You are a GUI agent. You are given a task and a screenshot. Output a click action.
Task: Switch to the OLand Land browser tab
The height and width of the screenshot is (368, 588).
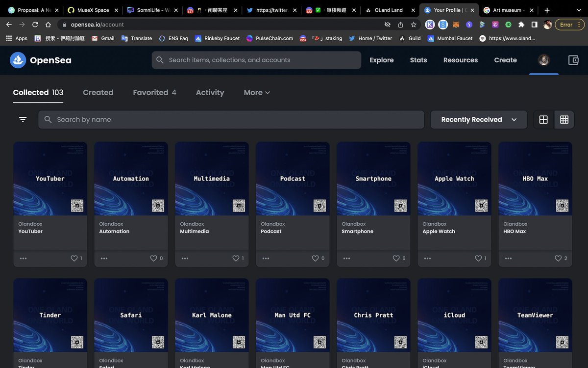[389, 10]
